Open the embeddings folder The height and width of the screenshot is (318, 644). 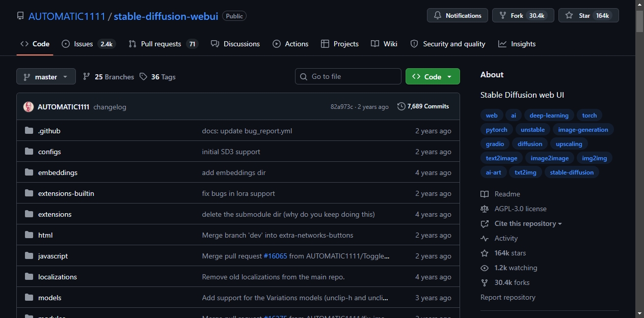58,172
